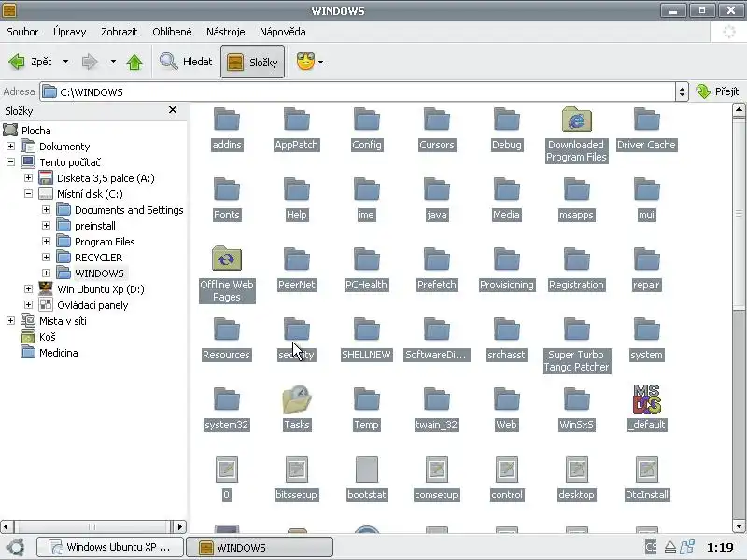Image resolution: width=747 pixels, height=560 pixels.
Task: Expand the Dokumenty tree node
Action: coord(10,147)
